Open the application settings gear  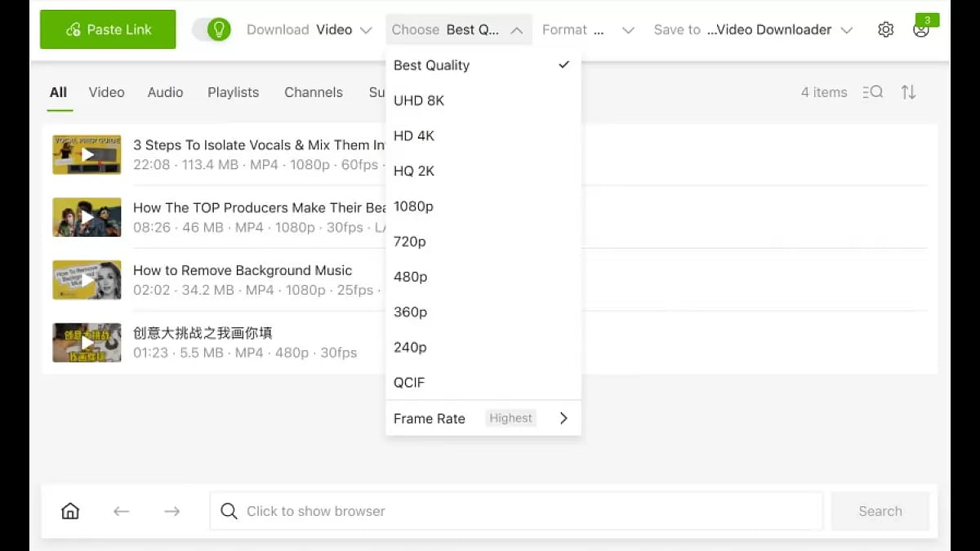point(885,29)
